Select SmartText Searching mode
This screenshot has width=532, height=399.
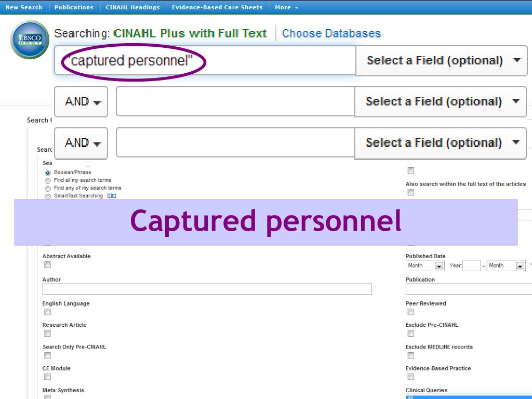tap(48, 196)
